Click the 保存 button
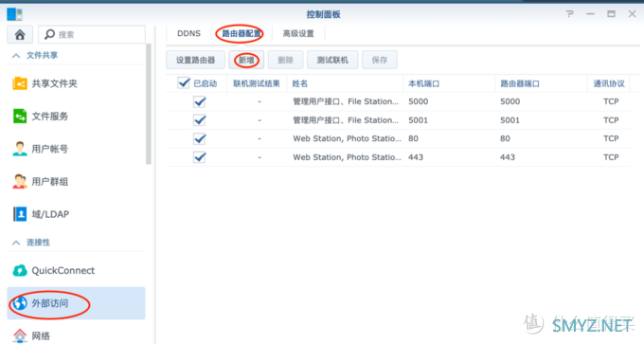 380,60
